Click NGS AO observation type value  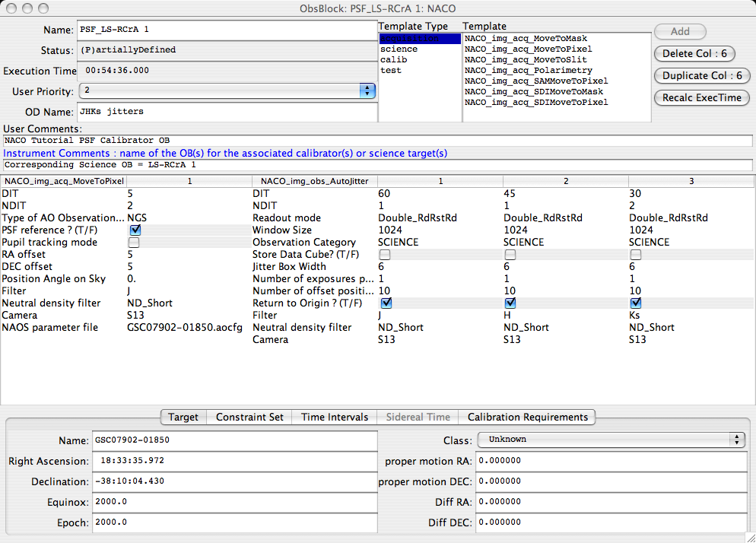(137, 218)
